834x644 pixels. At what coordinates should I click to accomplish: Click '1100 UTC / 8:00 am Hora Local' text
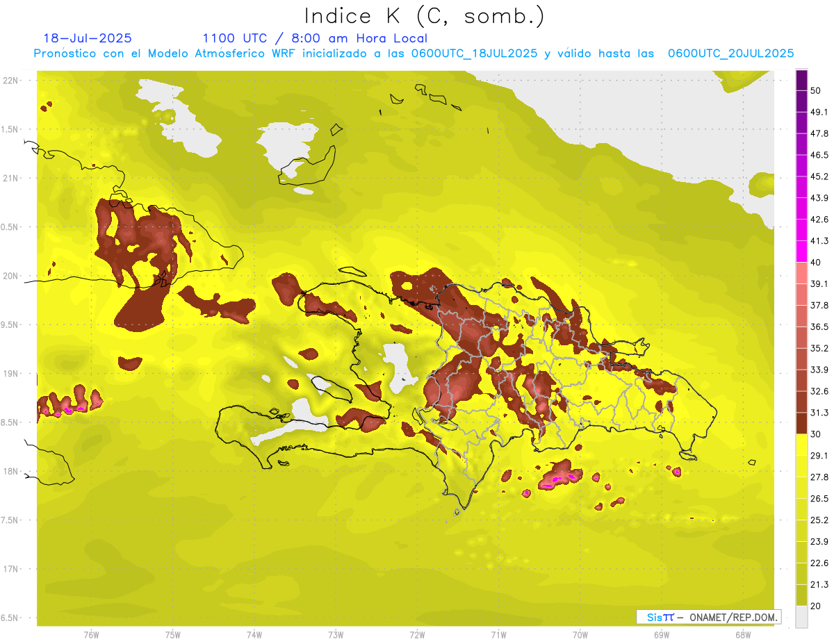[315, 38]
